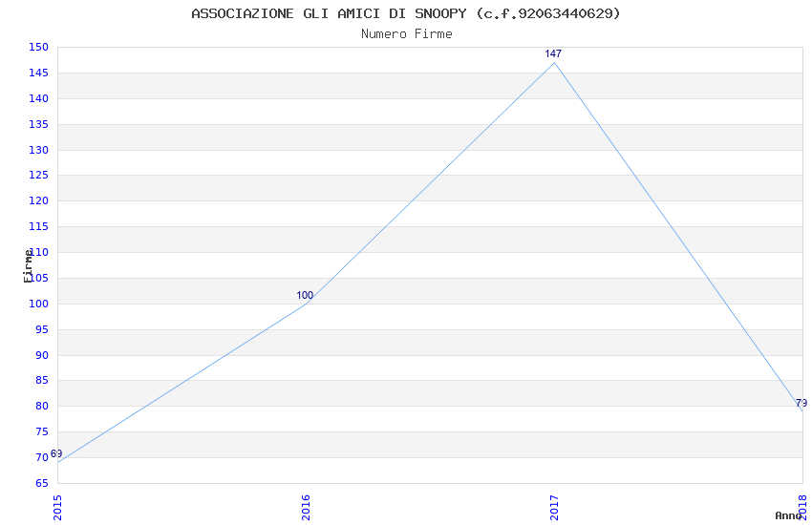
Task: Select data label 147 at the peak
Action: coord(553,53)
